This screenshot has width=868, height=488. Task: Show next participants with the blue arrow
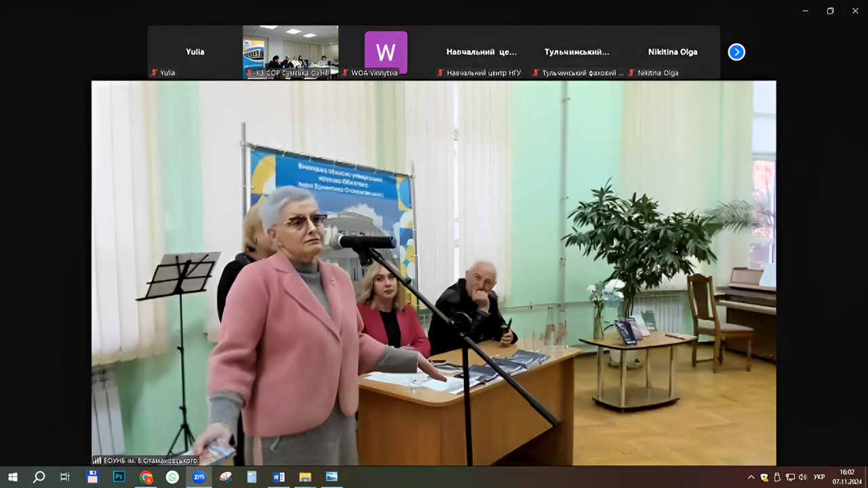[x=736, y=52]
